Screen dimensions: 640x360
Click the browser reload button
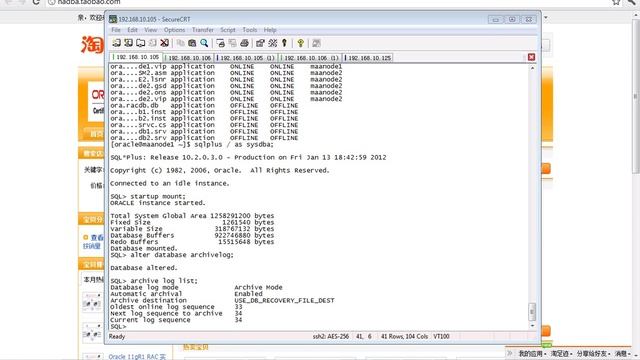coord(36,2)
